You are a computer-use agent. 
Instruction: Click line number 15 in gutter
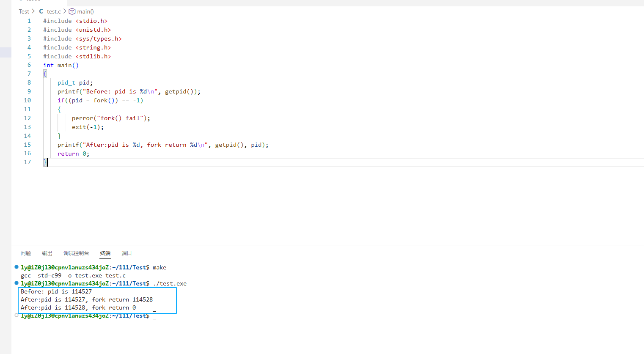[28, 145]
